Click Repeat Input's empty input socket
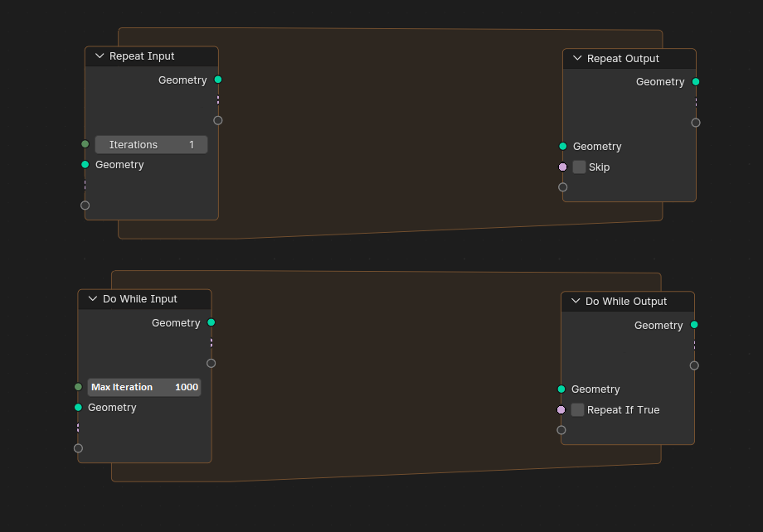 [x=85, y=206]
